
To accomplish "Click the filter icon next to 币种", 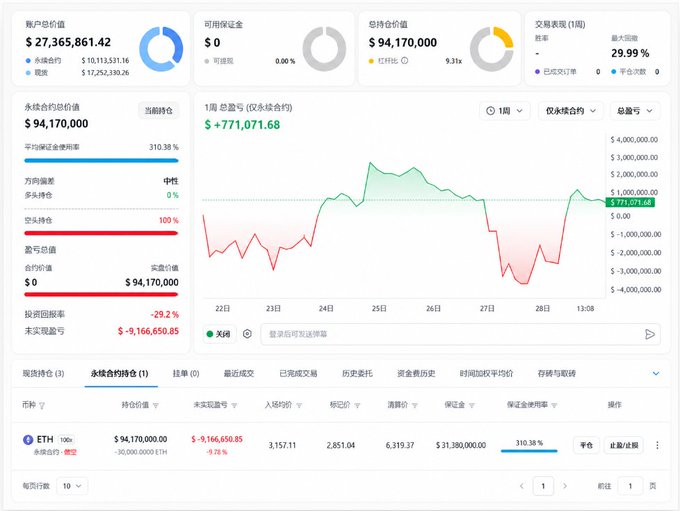I will (x=42, y=406).
